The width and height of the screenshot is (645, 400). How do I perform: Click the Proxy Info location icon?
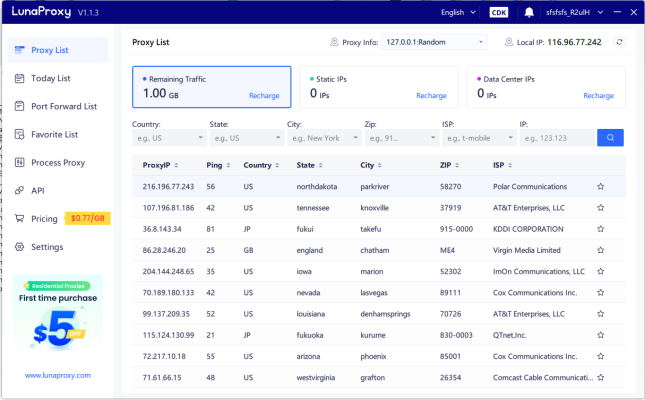tap(334, 42)
